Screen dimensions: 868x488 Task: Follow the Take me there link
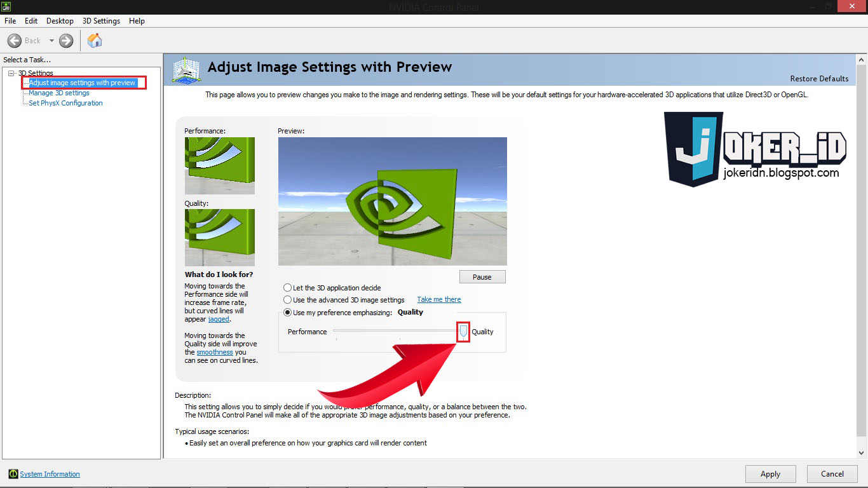pos(439,299)
